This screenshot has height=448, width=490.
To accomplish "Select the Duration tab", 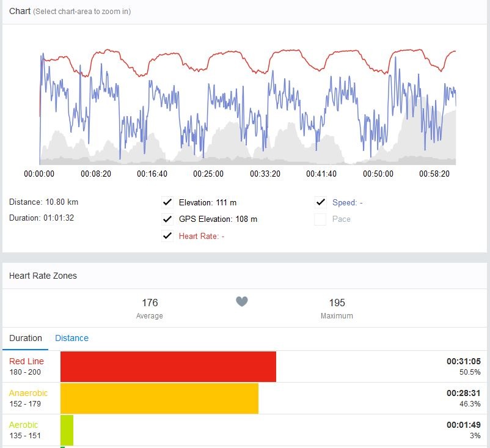I will [x=26, y=338].
